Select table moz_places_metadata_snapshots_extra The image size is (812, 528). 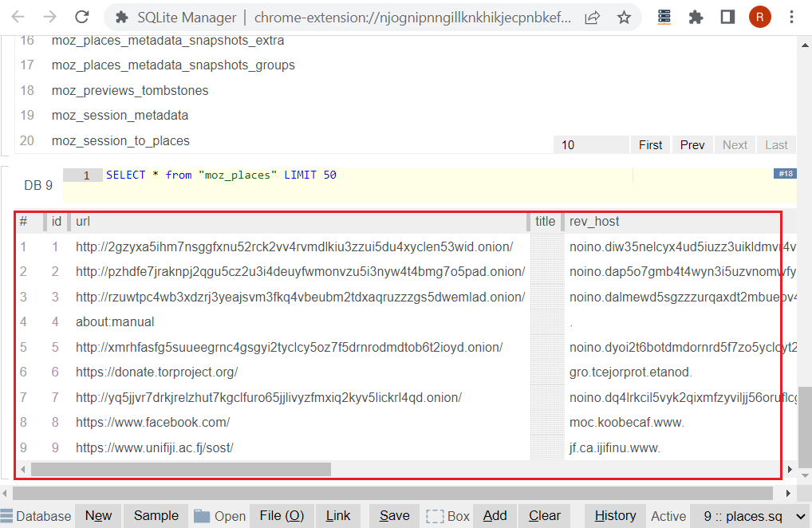click(168, 41)
